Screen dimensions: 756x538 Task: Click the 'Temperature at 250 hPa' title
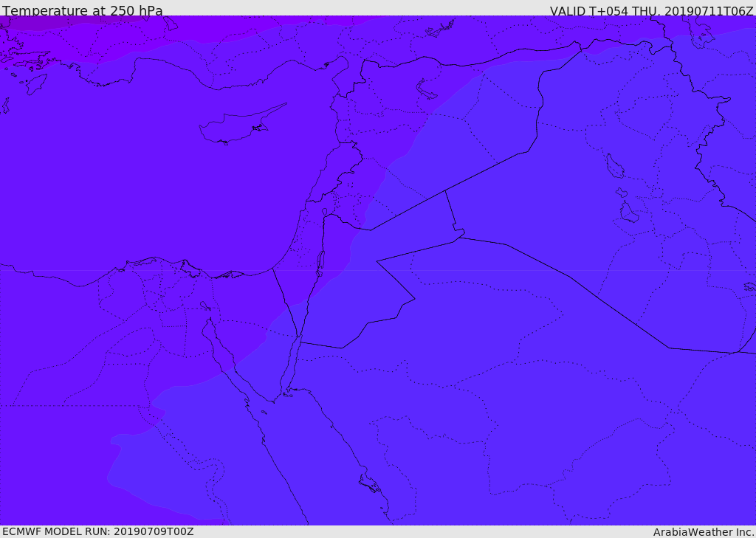pyautogui.click(x=83, y=10)
